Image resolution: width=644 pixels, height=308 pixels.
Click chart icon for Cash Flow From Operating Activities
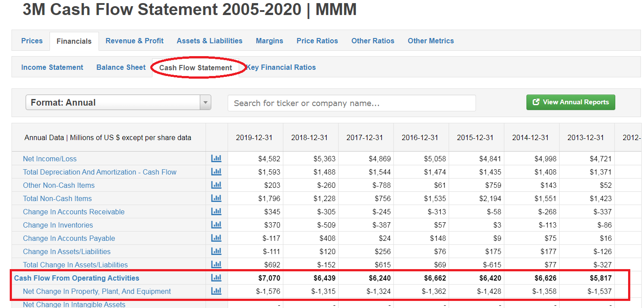(216, 278)
